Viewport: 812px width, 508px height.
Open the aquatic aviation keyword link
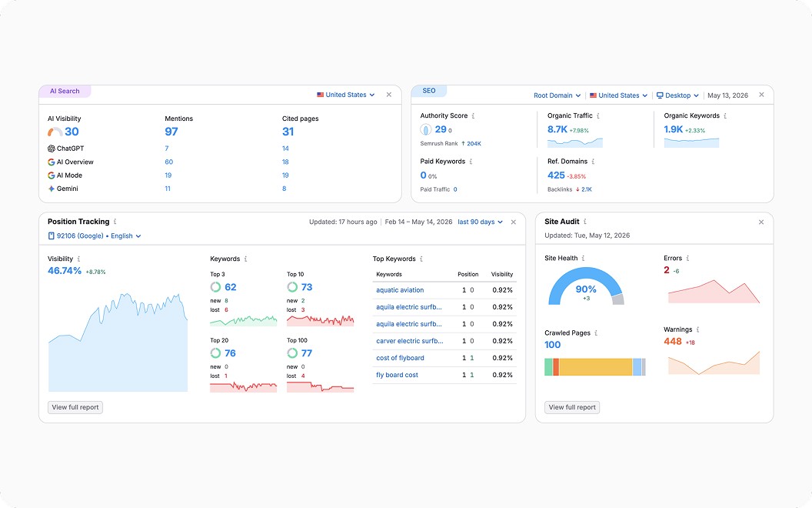point(400,290)
